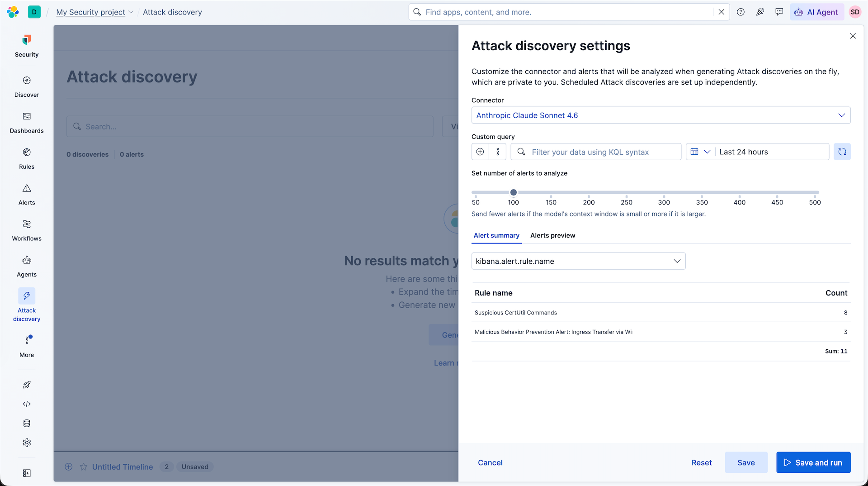Focus the KQL filter input
This screenshot has height=486, width=868.
pyautogui.click(x=596, y=152)
